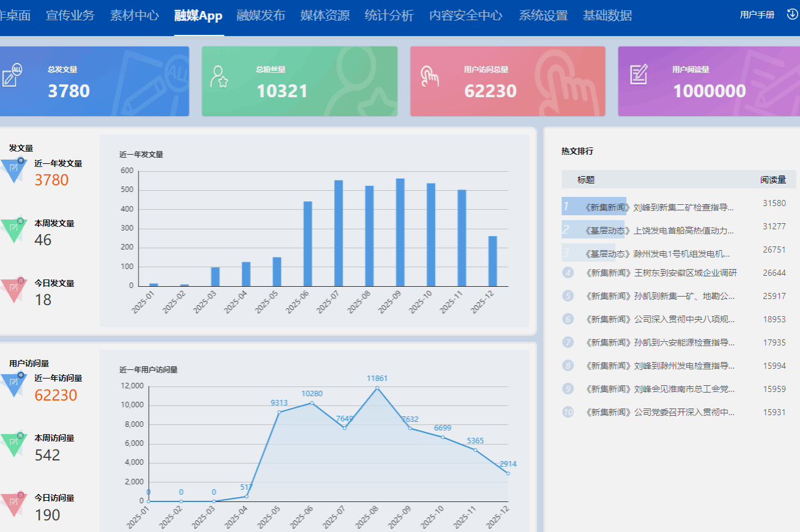800x532 pixels.
Task: Click the 11861 peak point on visits chart
Action: click(x=377, y=388)
